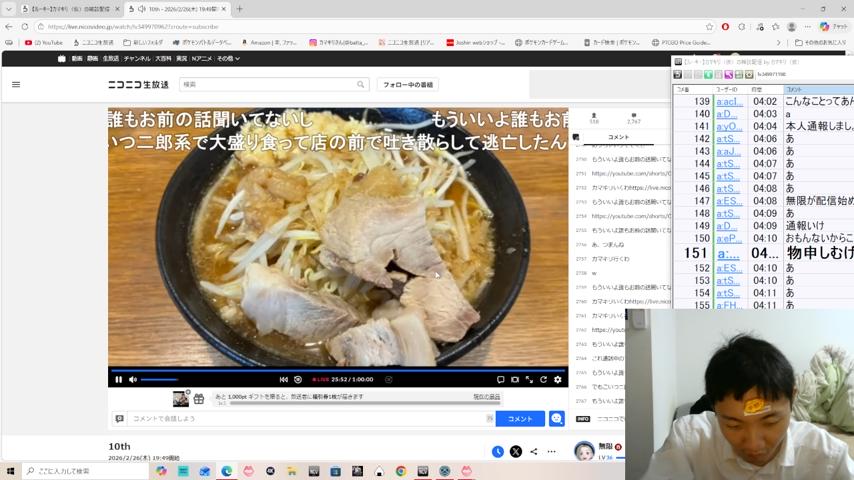Click the ニコニコ生放送 logo
Screen dimensions: 854x480
[x=138, y=84]
